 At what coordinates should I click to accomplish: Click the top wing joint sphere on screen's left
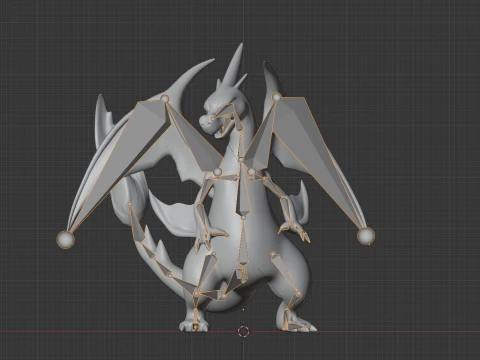(165, 99)
